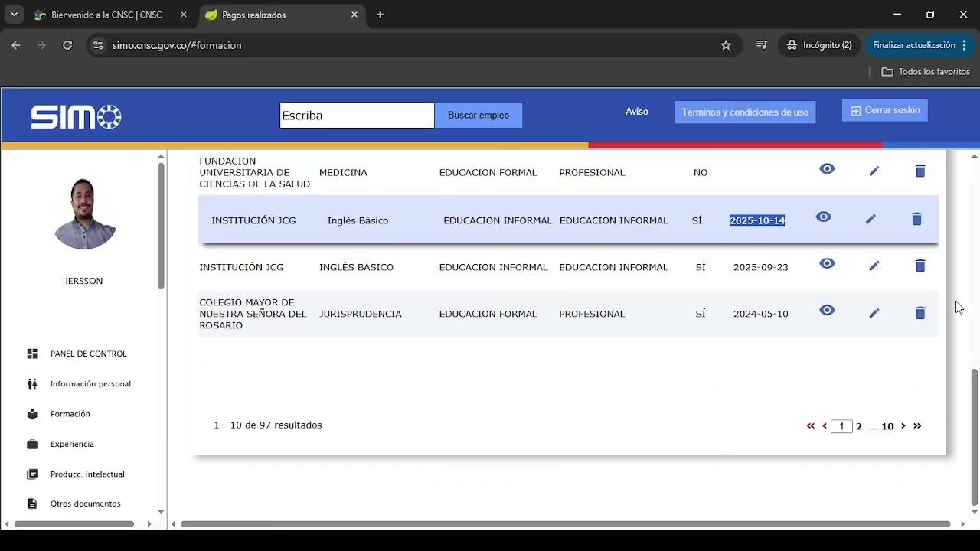Screen dimensions: 980x551
Task: Click the Experiencia briefcase icon
Action: pyautogui.click(x=32, y=444)
